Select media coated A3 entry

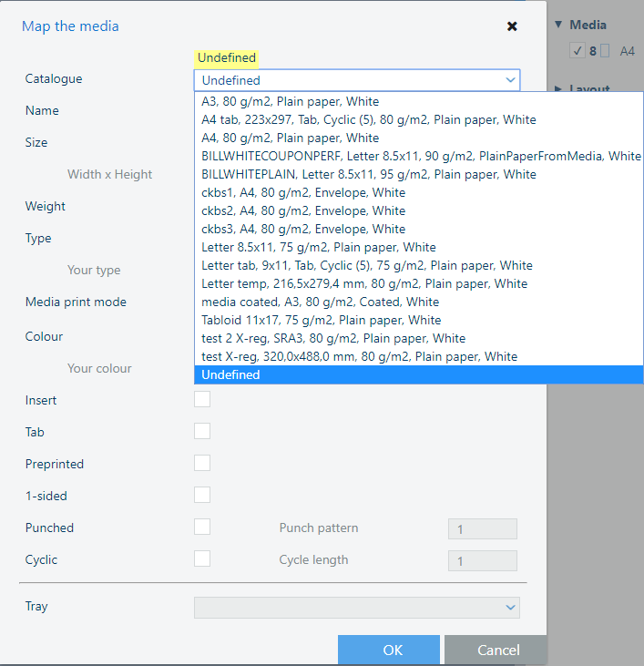[320, 302]
